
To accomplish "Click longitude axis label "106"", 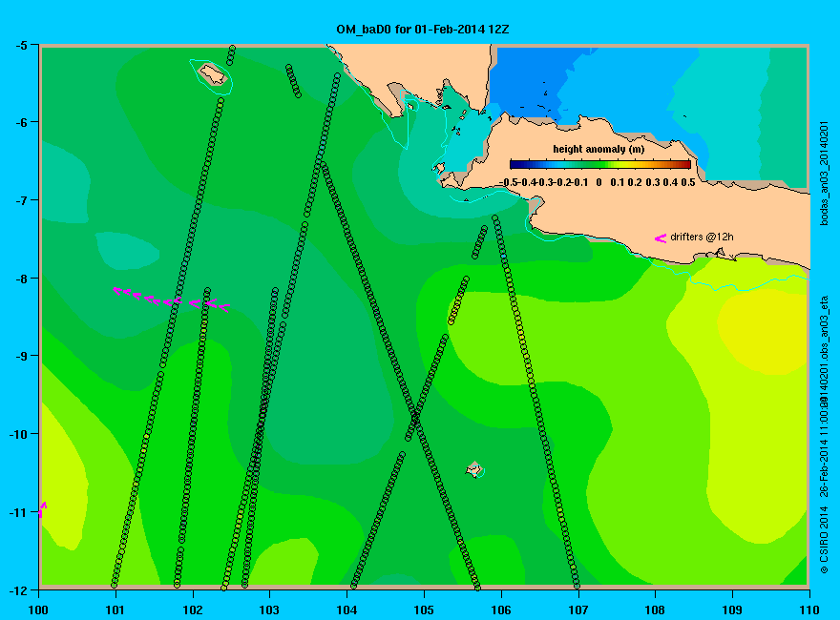I will (x=501, y=610).
